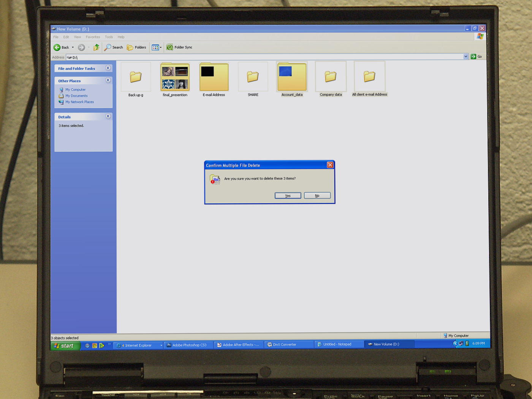Cancel deletion with No button
532x399 pixels.
point(317,196)
